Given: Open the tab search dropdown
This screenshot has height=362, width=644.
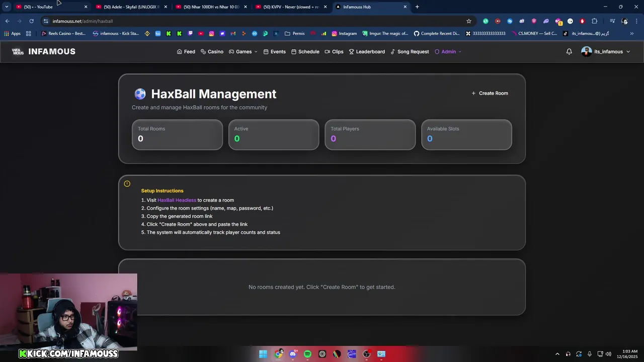Looking at the screenshot, I should click(6, 7).
